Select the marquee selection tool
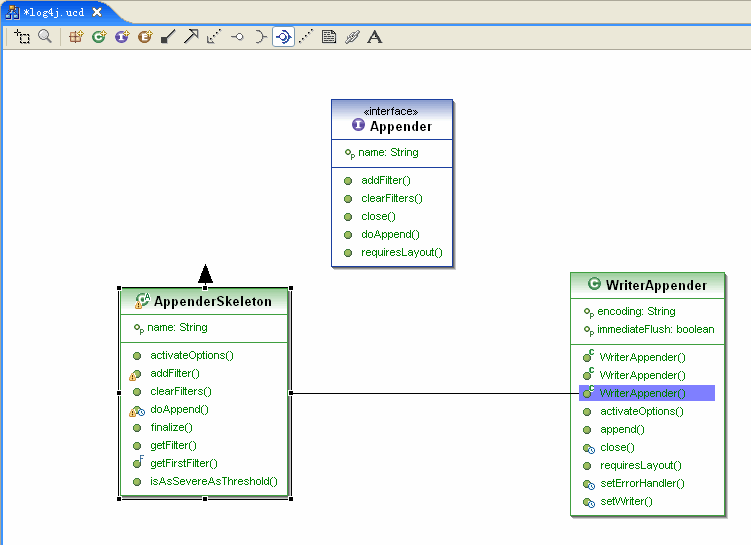The width and height of the screenshot is (751, 545). tap(22, 37)
